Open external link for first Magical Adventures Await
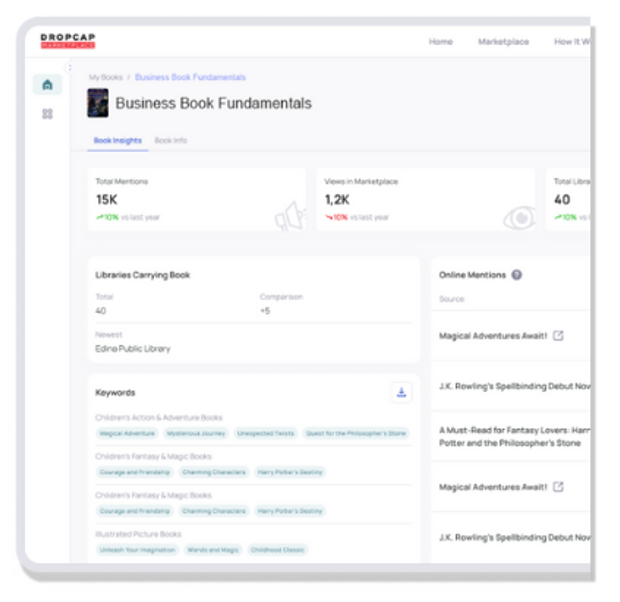This screenshot has height=602, width=620. pos(558,336)
